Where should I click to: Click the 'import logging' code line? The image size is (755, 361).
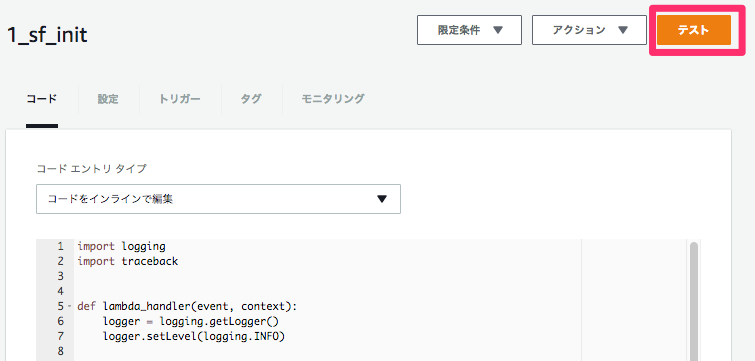tap(121, 246)
